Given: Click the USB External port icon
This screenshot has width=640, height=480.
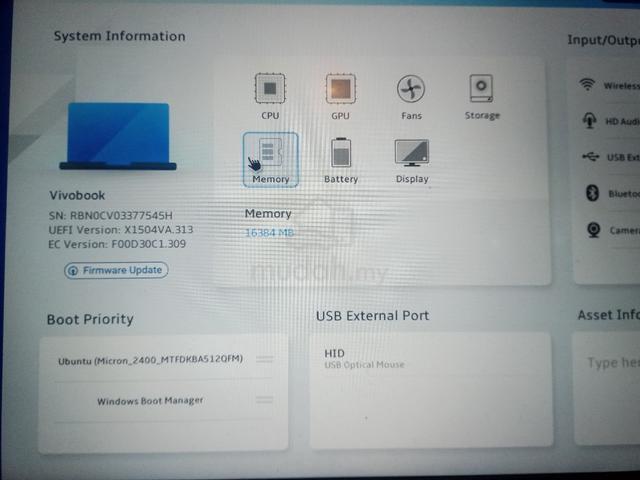Looking at the screenshot, I should [x=590, y=156].
